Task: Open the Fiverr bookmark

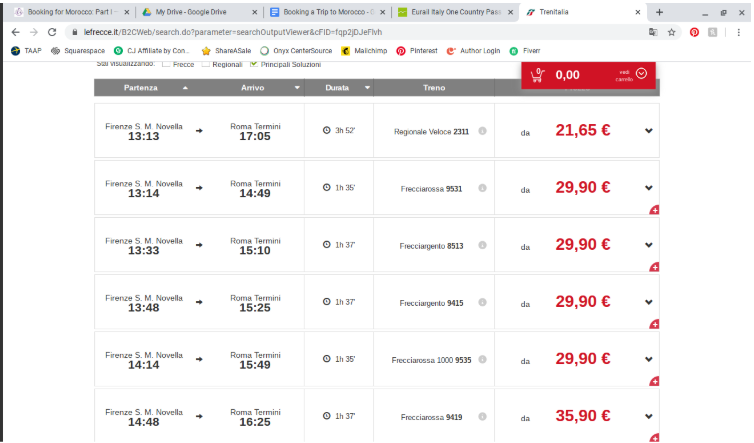Action: [525, 51]
